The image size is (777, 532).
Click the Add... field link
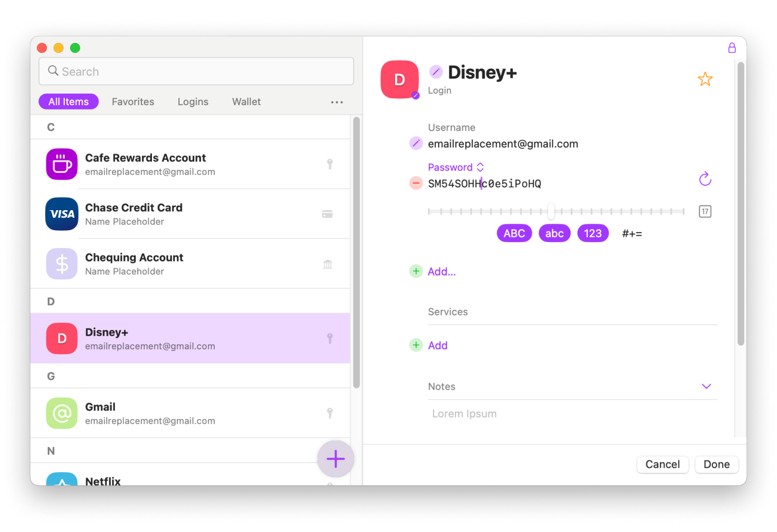(x=442, y=271)
